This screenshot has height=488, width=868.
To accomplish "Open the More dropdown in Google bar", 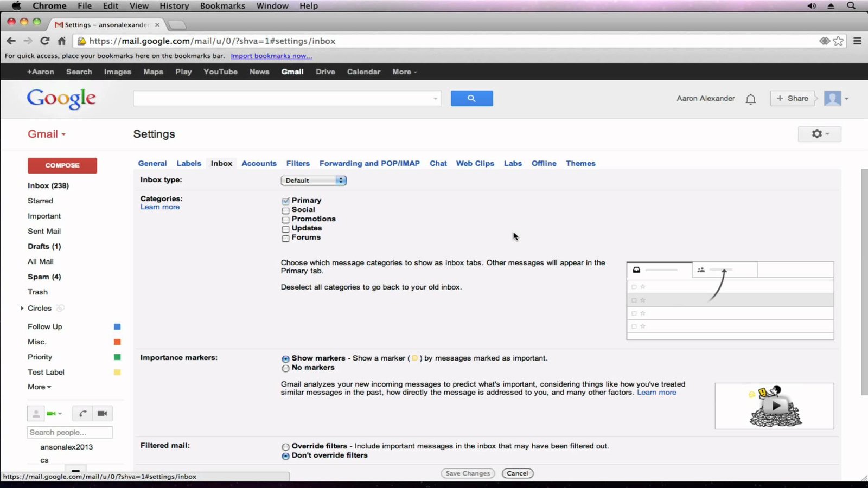I will point(404,72).
